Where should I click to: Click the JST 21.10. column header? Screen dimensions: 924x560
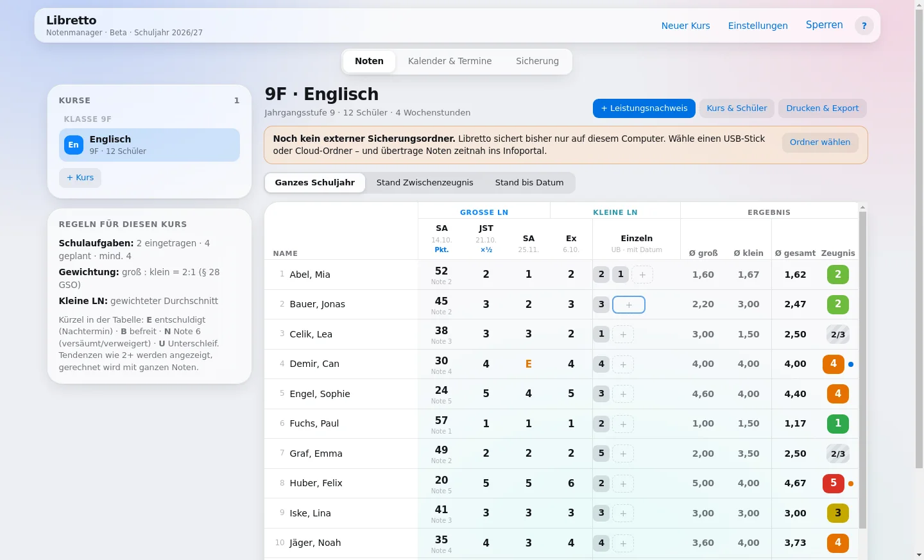coord(486,239)
